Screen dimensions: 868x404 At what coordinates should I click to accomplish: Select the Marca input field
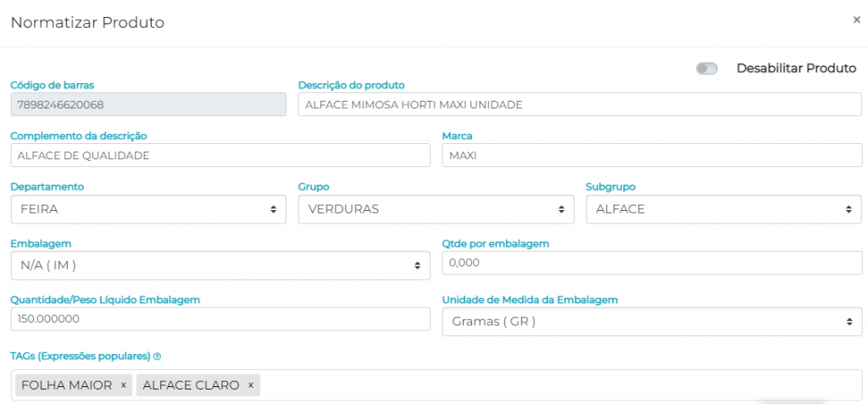click(652, 155)
